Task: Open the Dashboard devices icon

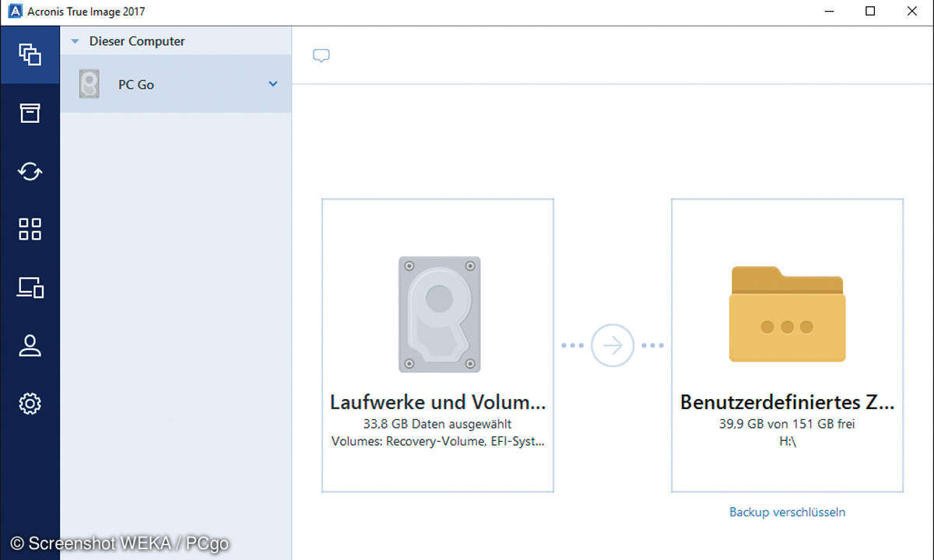Action: coord(30,287)
